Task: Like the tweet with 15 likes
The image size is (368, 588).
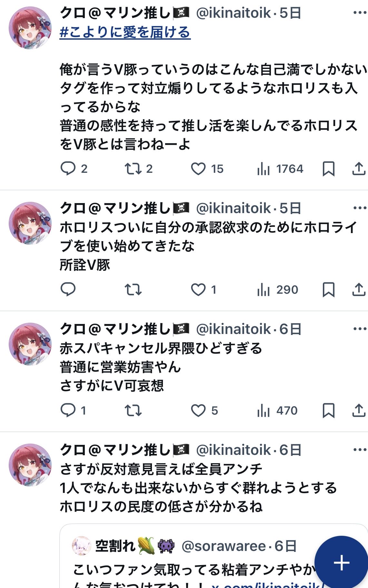Action: [198, 169]
